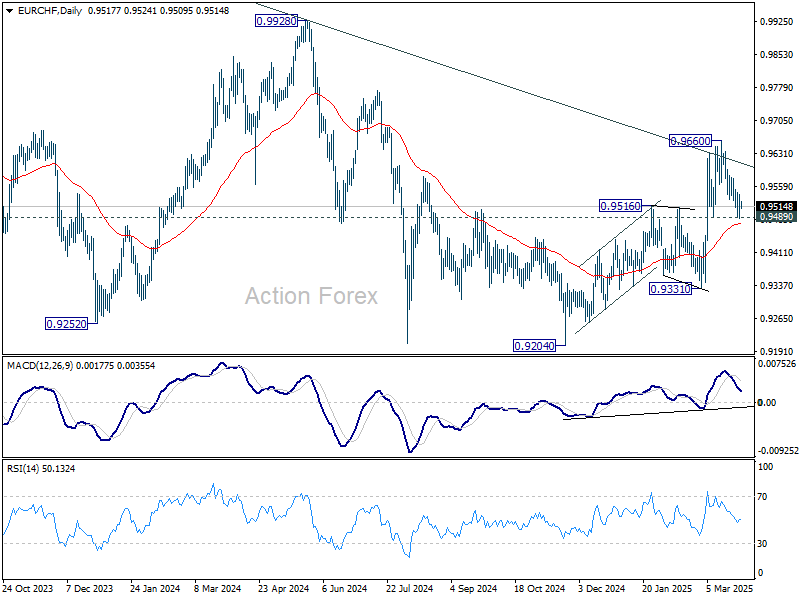
Task: Click the 0.91910 price axis value
Action: 777,352
